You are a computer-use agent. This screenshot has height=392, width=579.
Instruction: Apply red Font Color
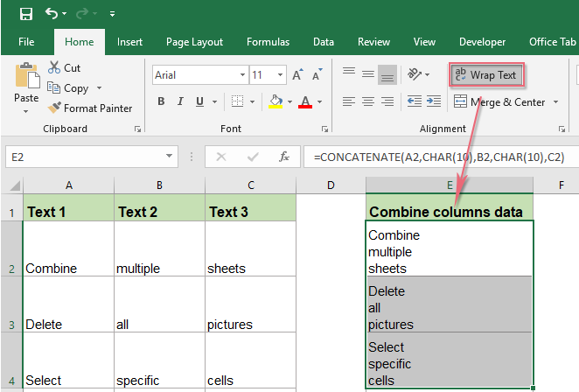[x=305, y=101]
